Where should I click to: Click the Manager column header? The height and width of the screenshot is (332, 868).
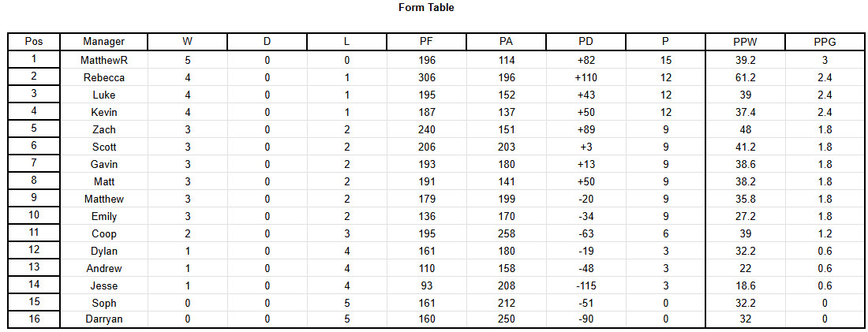coord(104,42)
